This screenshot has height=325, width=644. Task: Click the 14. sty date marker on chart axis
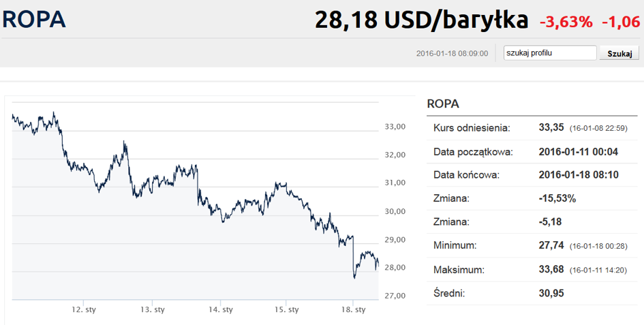221,310
